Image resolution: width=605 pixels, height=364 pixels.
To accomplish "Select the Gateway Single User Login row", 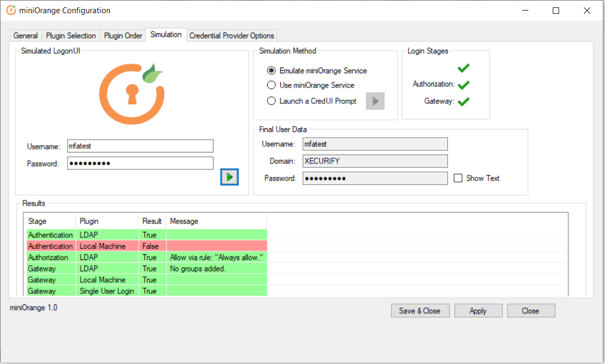I will [147, 291].
